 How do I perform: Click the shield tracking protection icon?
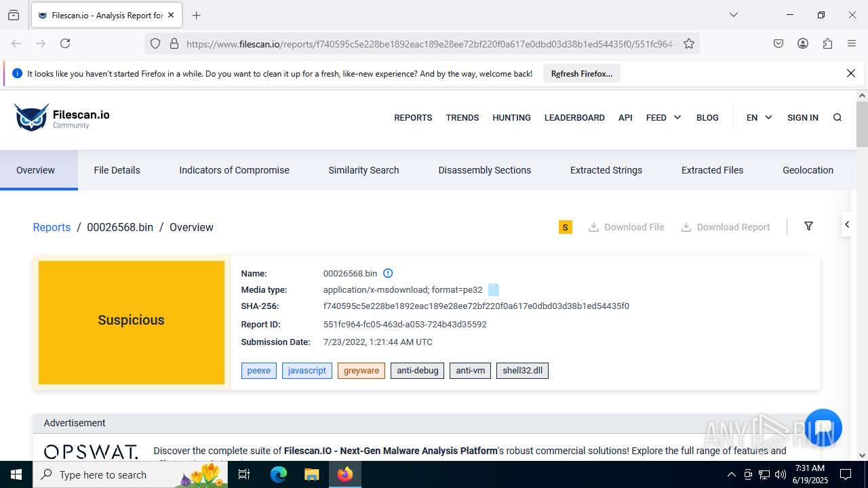tap(155, 43)
